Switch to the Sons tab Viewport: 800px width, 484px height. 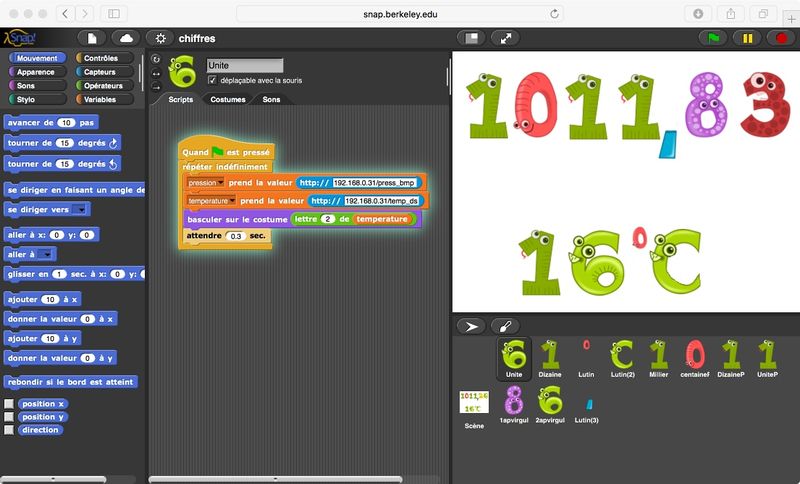coord(271,99)
